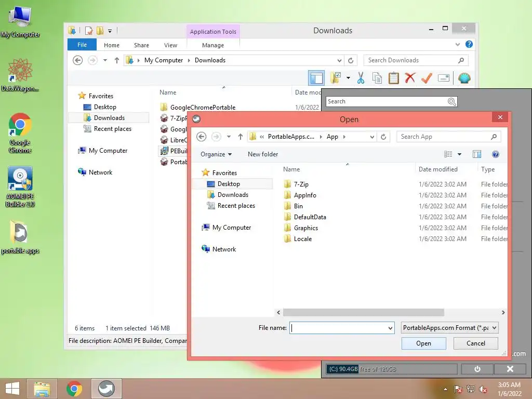
Task: Click the Open button
Action: pyautogui.click(x=424, y=343)
